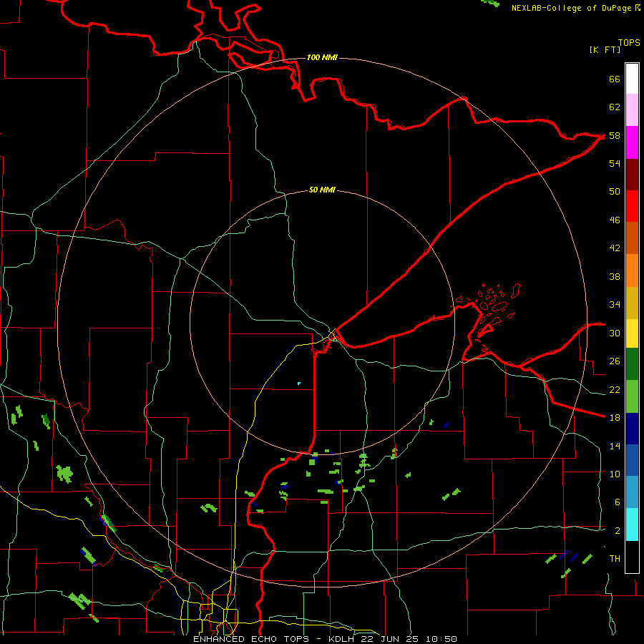Screen dimensions: 644x644
Task: Click the legend value 22
Action: [615, 389]
